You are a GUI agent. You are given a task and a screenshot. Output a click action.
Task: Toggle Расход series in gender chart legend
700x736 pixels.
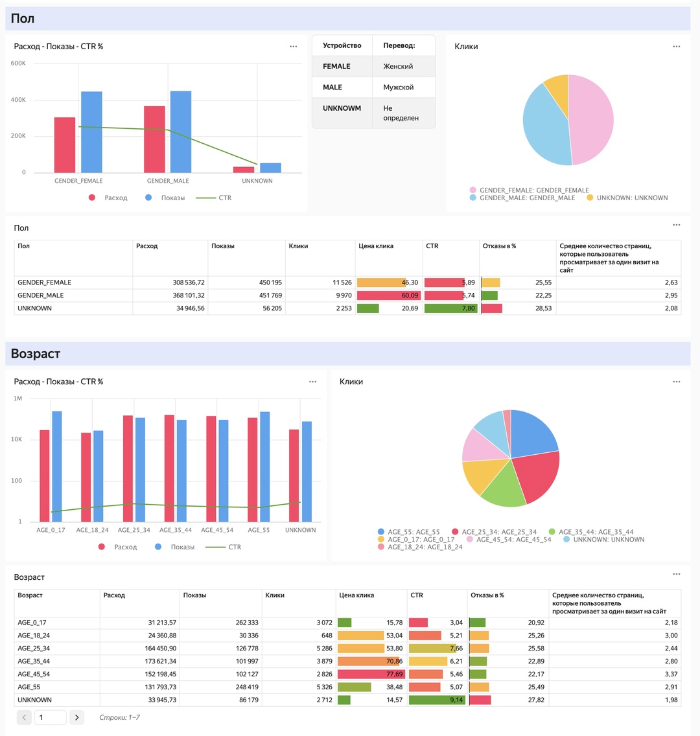point(108,198)
